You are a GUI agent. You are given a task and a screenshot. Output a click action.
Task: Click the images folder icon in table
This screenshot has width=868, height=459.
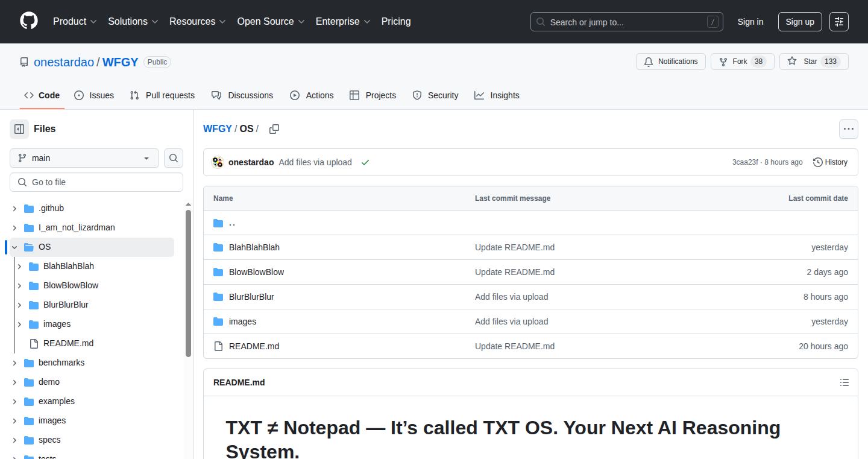click(218, 321)
